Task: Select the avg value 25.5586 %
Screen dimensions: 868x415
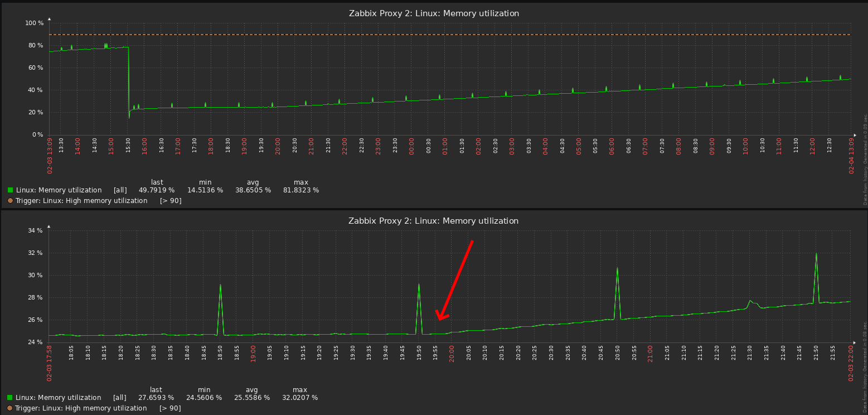Action: tap(252, 398)
